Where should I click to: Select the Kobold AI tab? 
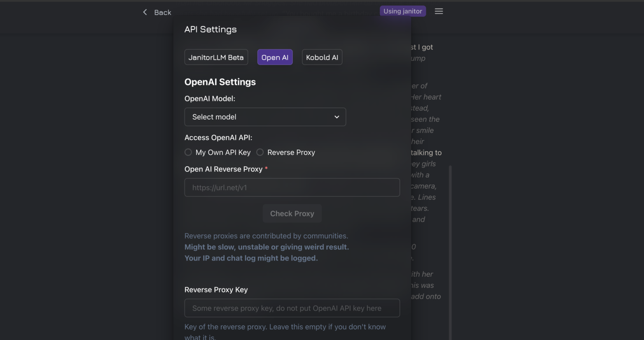[x=322, y=57]
